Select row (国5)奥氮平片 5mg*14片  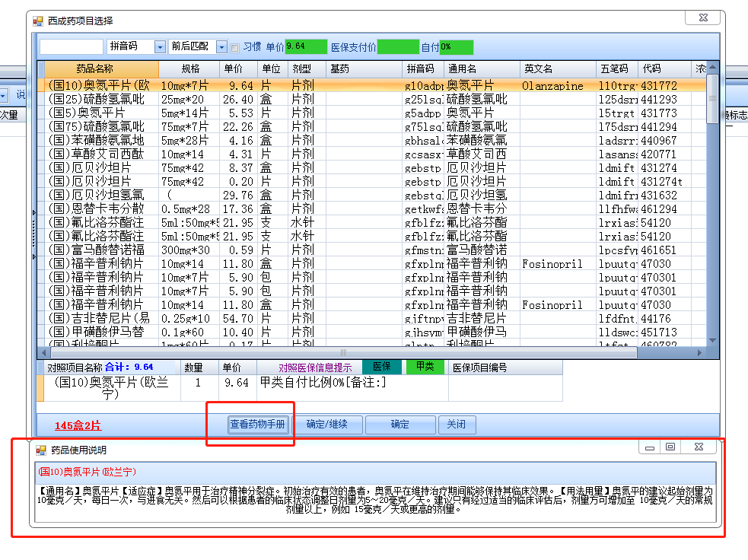coord(371,113)
